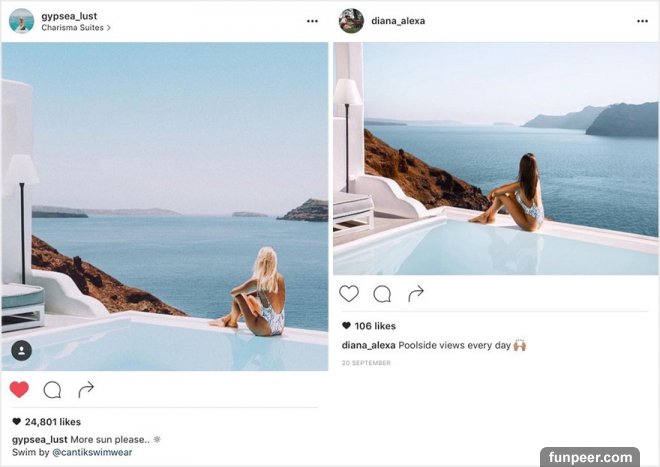Open diana_alexa profile avatar
This screenshot has height=467, width=660.
[351, 21]
